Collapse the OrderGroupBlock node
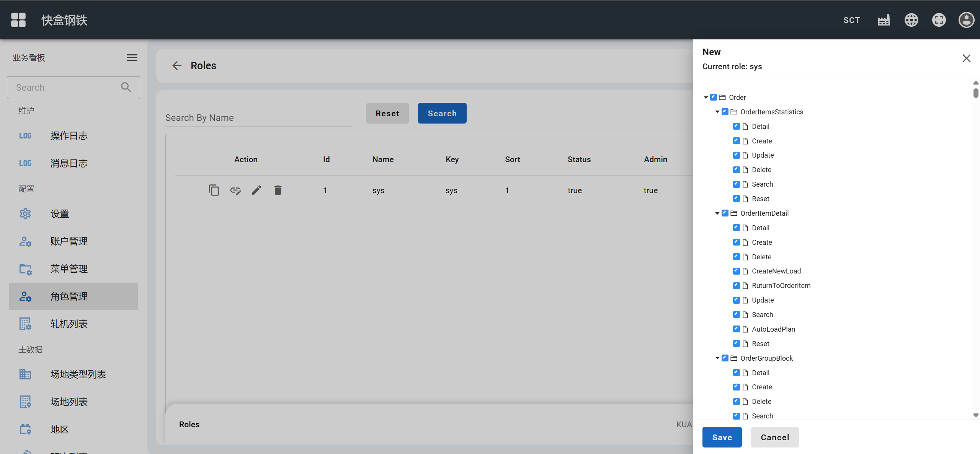Viewport: 980px width, 454px height. [x=717, y=358]
